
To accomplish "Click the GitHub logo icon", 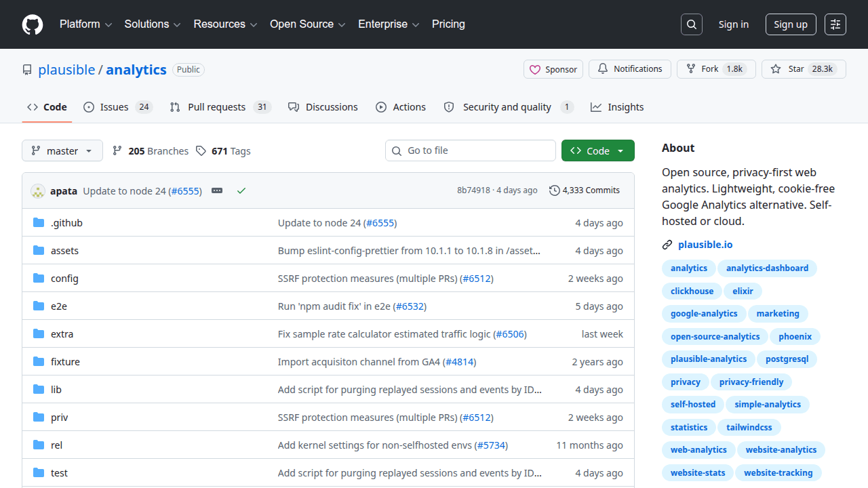I will [x=33, y=24].
